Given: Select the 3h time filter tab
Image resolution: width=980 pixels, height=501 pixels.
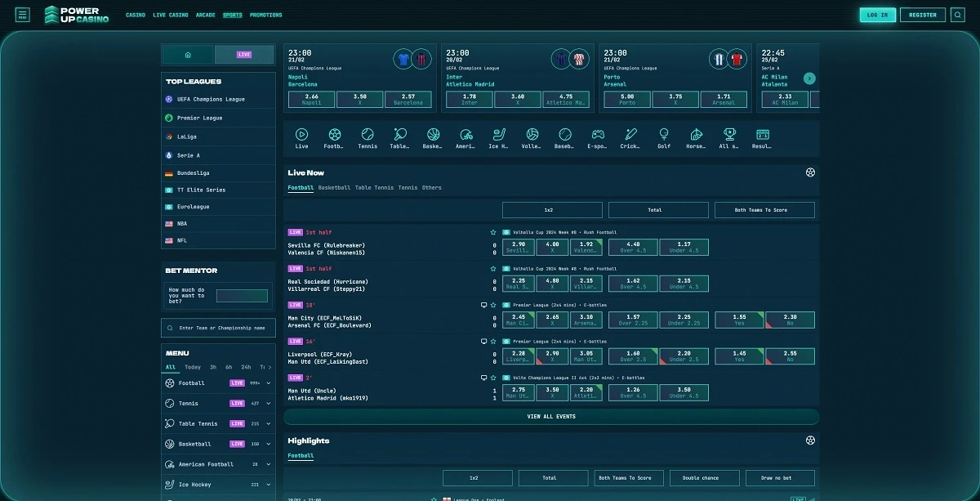Looking at the screenshot, I should [213, 367].
